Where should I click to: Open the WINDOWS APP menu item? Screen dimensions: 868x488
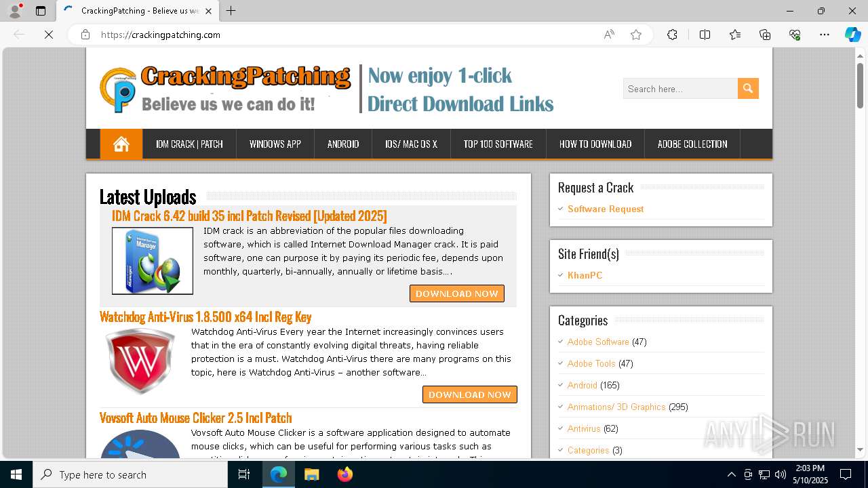(x=275, y=144)
